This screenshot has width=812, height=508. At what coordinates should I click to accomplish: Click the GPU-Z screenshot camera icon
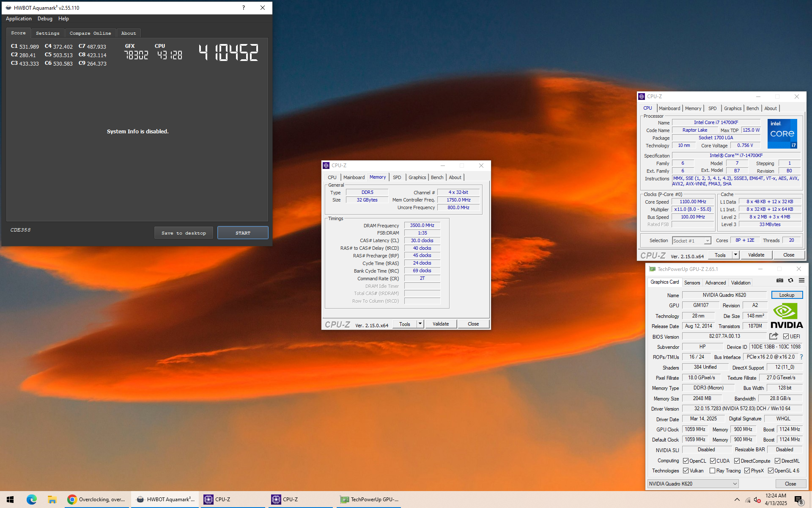[779, 280]
